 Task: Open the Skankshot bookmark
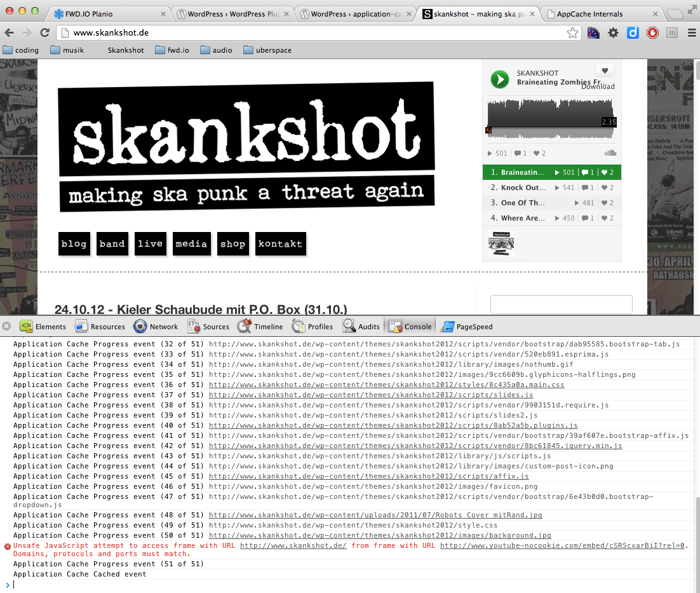(x=125, y=50)
